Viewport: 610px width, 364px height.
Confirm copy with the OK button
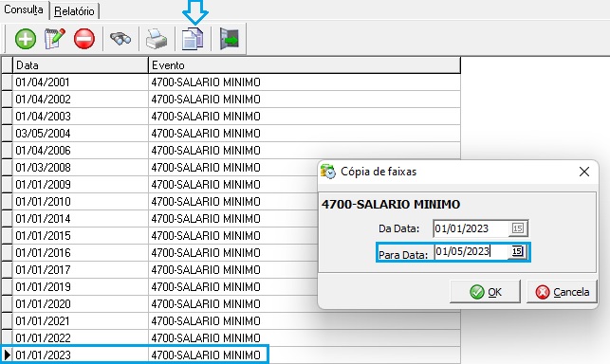485,292
